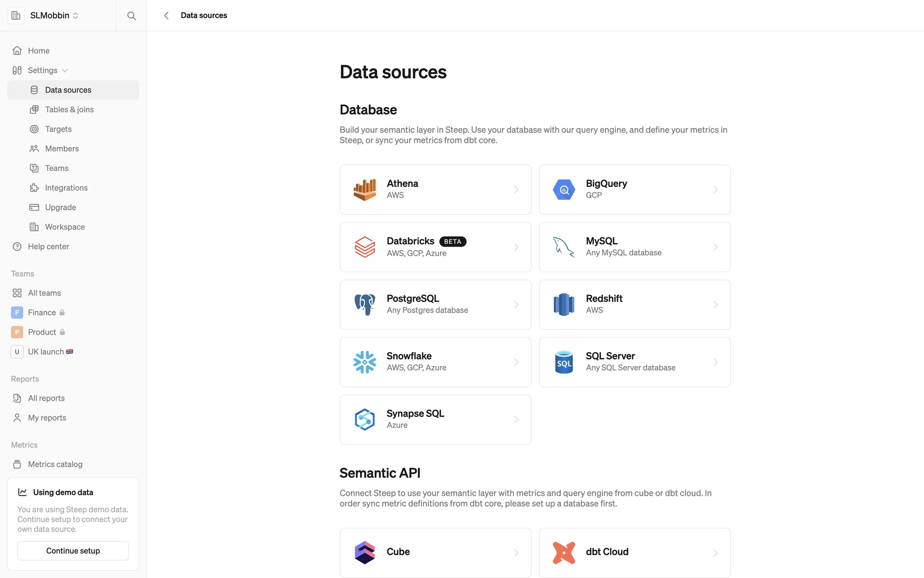Open the SQL Server data source card
This screenshot has width=924, height=578.
click(634, 362)
